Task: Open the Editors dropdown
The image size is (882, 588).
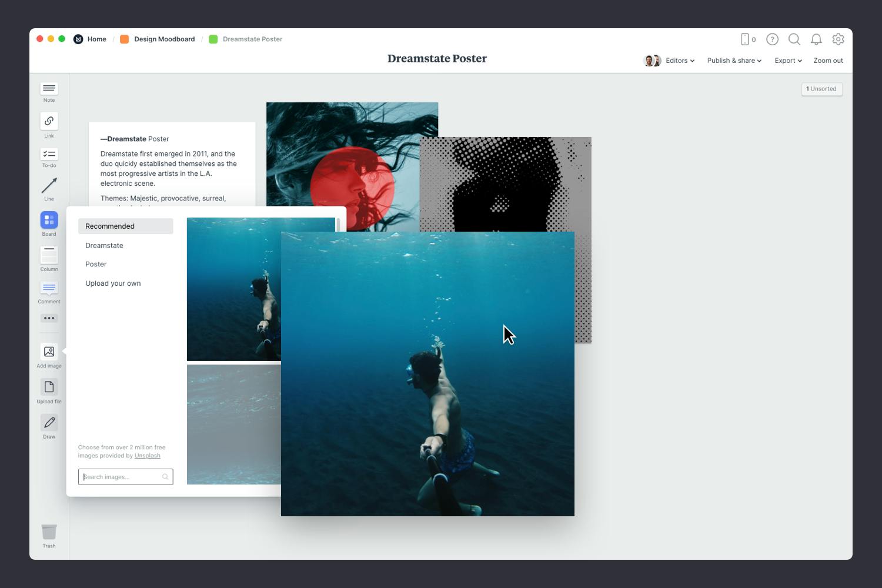Action: coord(677,61)
